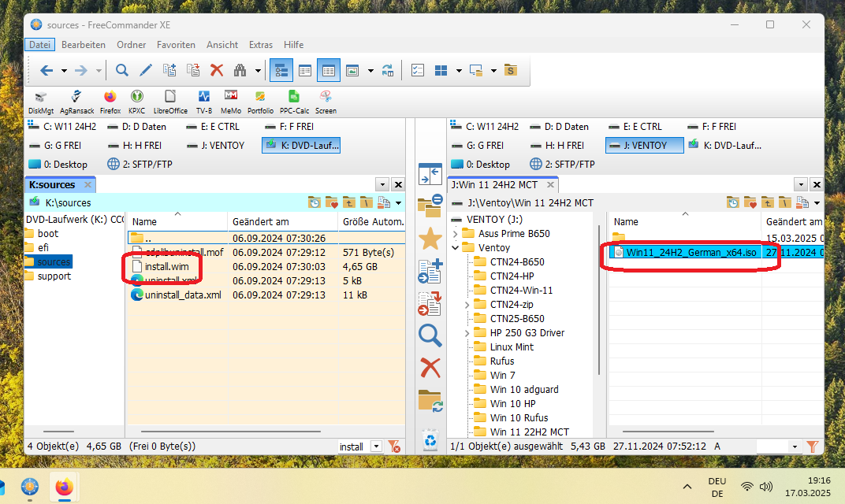Screen dimensions: 845x504
Task: Toggle the details view mode button
Action: pyautogui.click(x=329, y=71)
